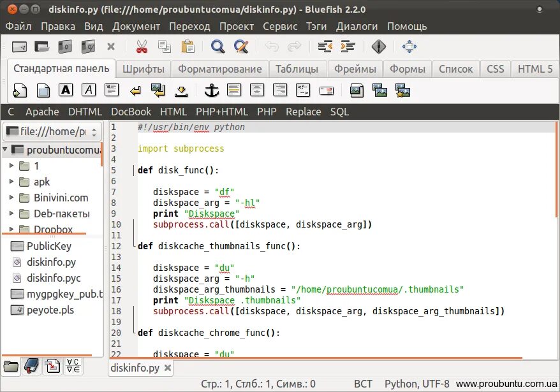
Task: Click the Redo arrow icon
Action: (x=295, y=47)
